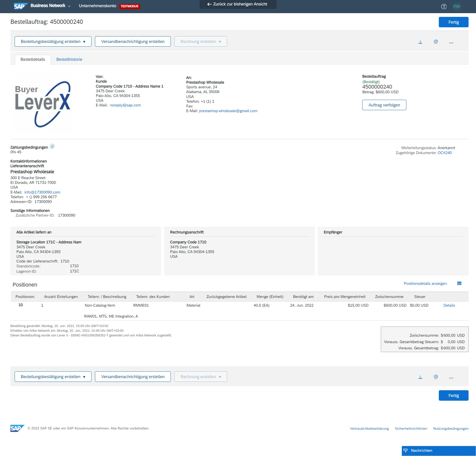The image size is (476, 456).
Task: Click top Versandbenachrichtigung erstellen button
Action: (133, 41)
